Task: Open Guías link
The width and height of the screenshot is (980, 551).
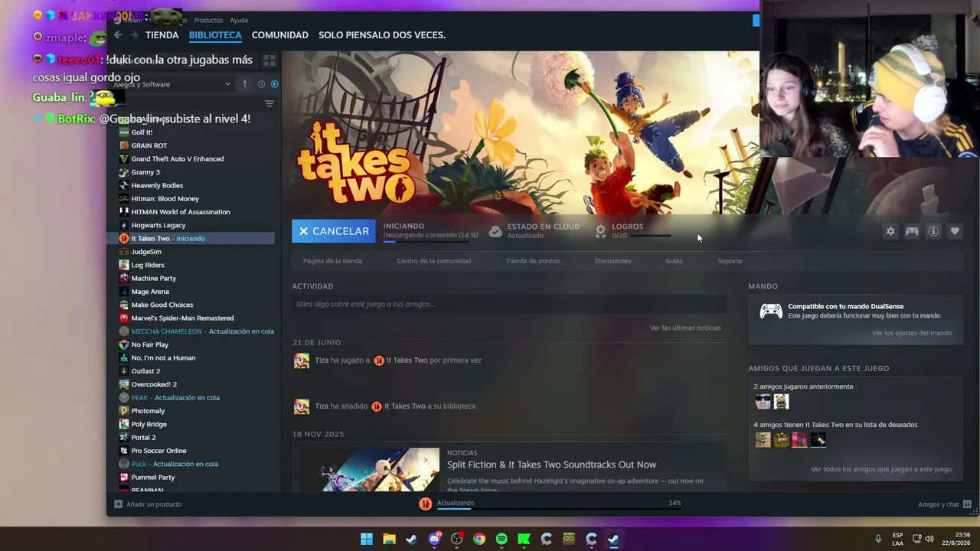Action: coord(674,261)
